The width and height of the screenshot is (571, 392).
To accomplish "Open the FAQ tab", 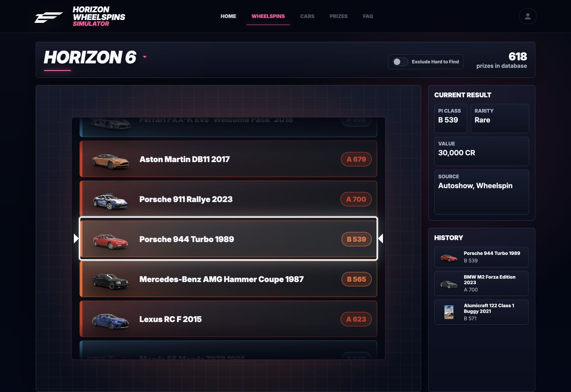I will pos(368,16).
